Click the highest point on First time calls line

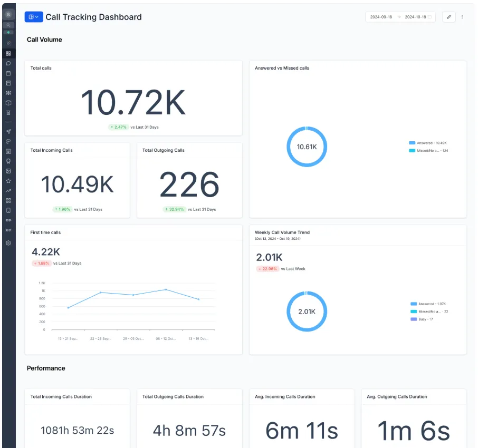point(166,290)
